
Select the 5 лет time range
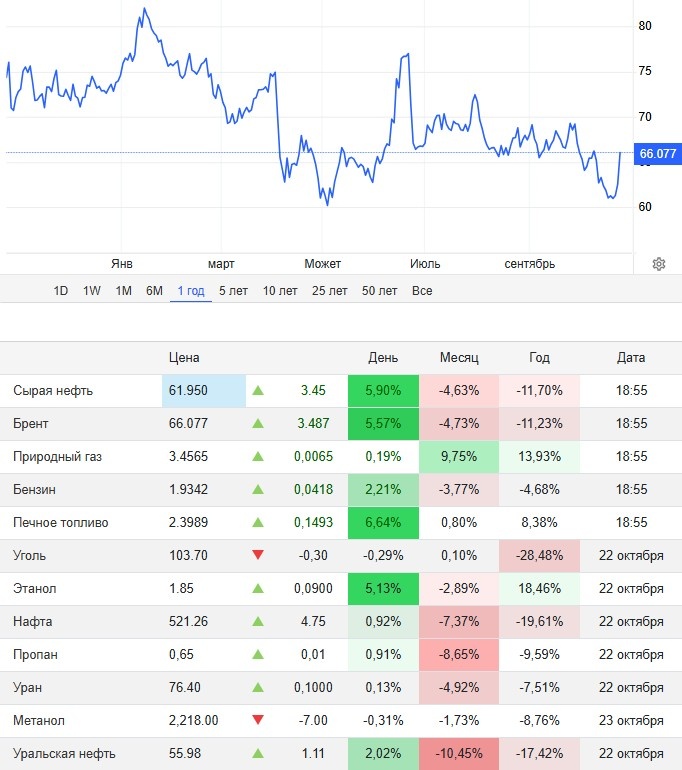[234, 291]
